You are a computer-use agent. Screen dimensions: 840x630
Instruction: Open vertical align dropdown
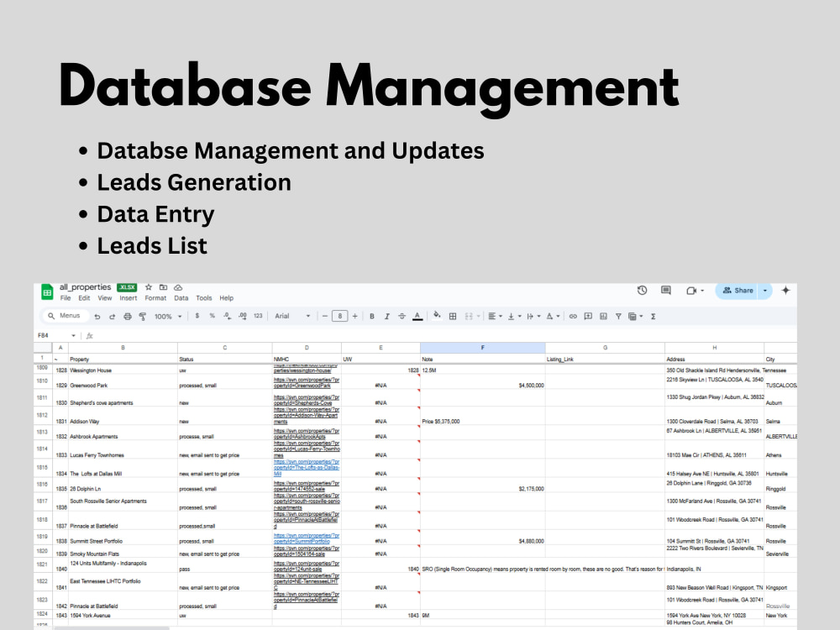pyautogui.click(x=514, y=317)
